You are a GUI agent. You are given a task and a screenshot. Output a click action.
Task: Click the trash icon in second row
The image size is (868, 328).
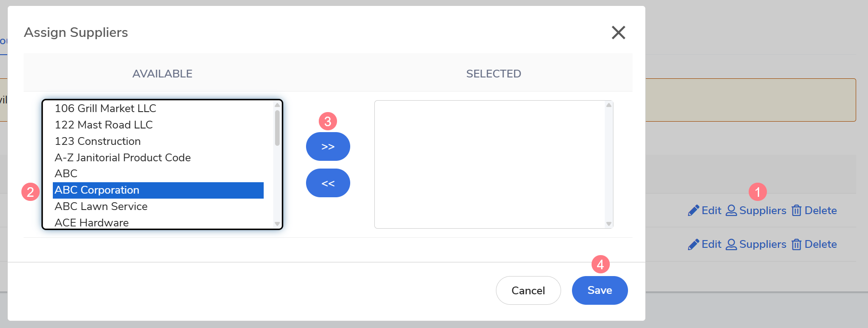coord(796,245)
